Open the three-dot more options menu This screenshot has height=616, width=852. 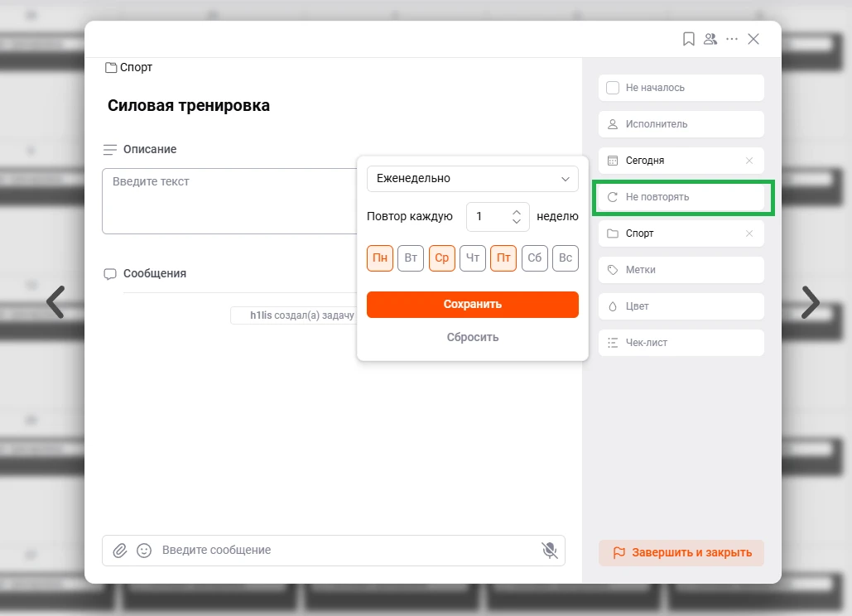pyautogui.click(x=732, y=39)
